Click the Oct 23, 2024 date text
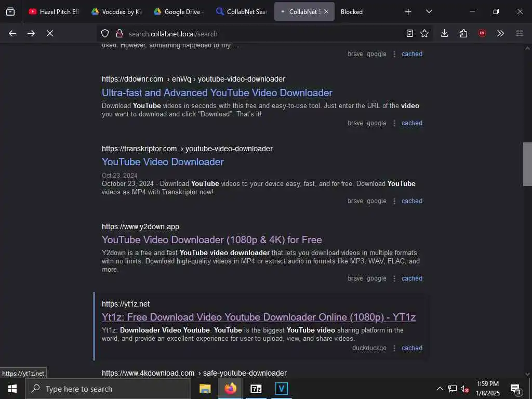 tap(119, 176)
